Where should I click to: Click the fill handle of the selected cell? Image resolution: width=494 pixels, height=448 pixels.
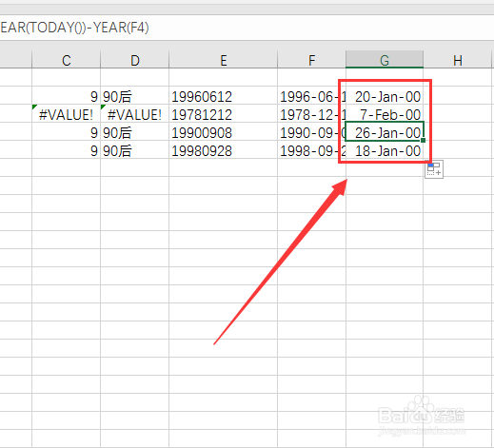point(423,140)
